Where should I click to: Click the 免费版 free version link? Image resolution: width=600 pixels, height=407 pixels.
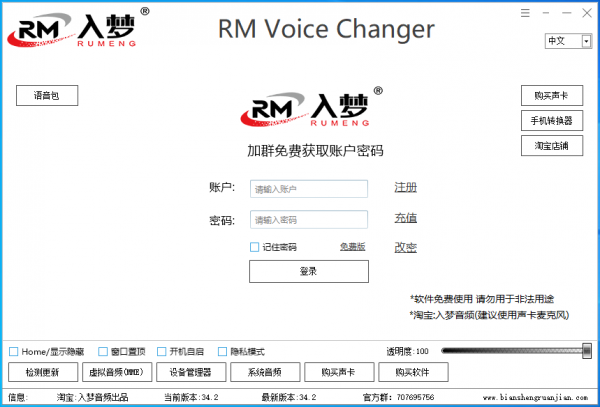352,247
